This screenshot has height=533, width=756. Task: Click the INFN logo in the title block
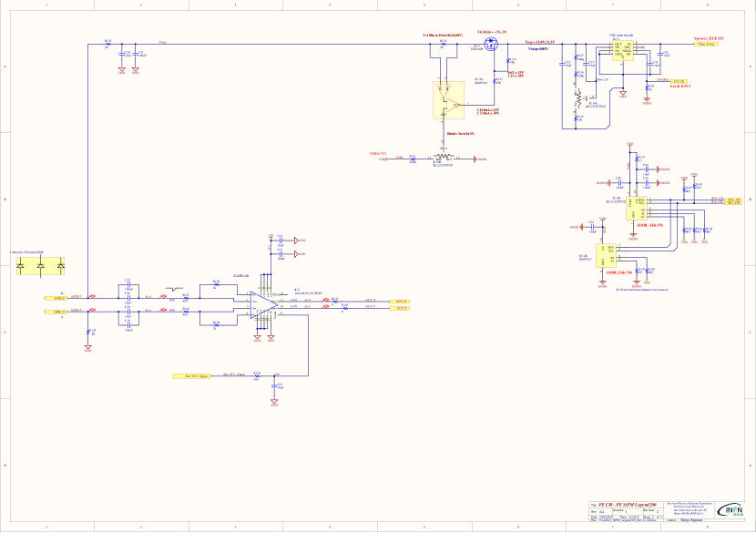pos(730,510)
